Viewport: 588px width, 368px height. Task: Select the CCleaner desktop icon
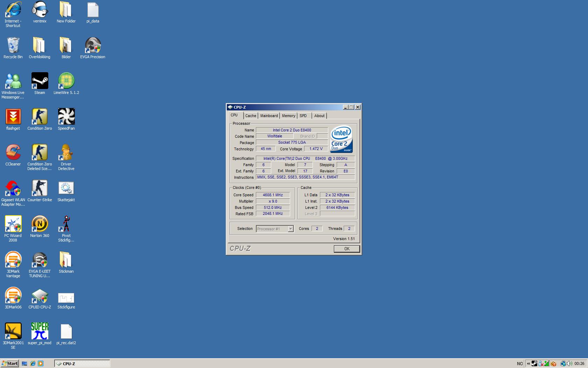(x=13, y=155)
